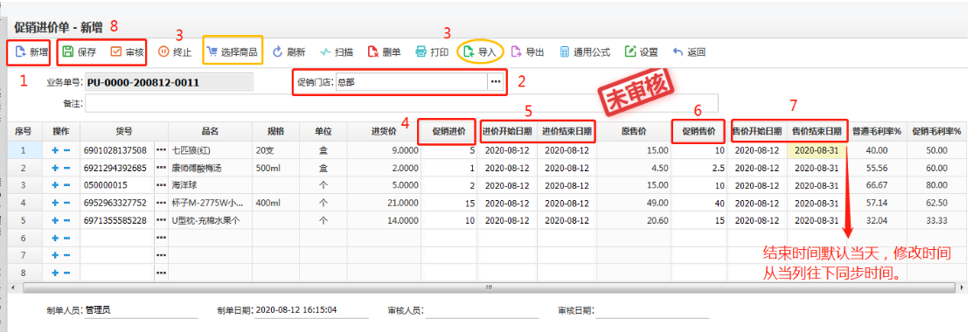Select the 海洋球 product name cell
Viewport: 980px width, 332px height.
coord(210,185)
